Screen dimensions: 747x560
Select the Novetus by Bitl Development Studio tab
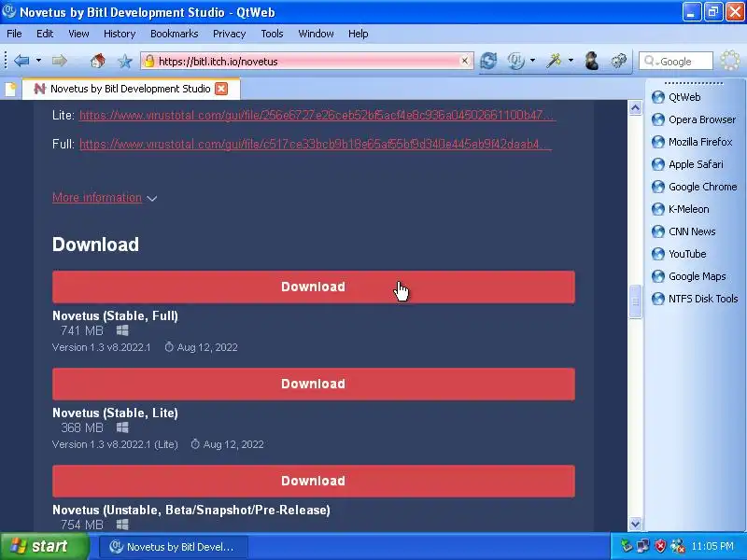(131, 89)
